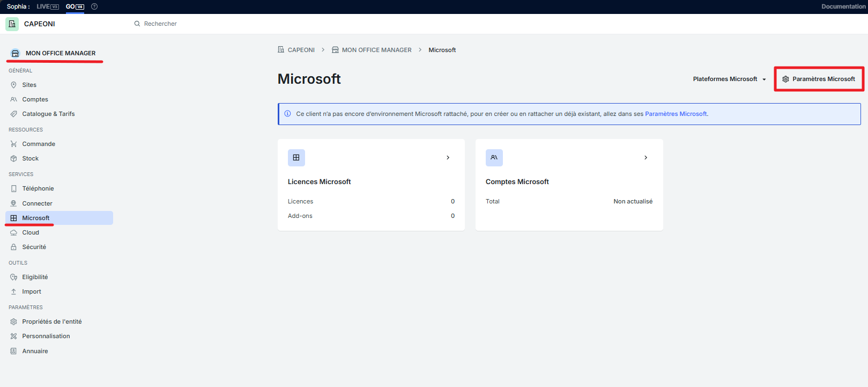Viewport: 868px width, 387px height.
Task: Click the Licences Microsoft card grid icon
Action: pyautogui.click(x=296, y=158)
